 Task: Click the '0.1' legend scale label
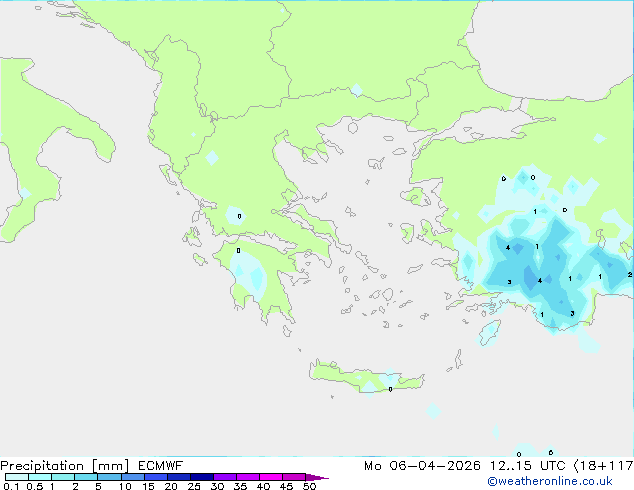(11, 486)
